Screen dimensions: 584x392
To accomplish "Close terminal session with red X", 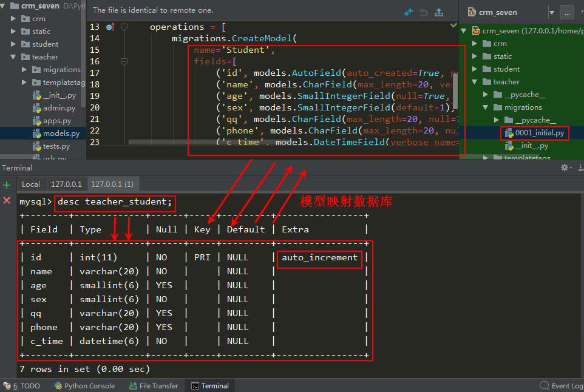I will pos(7,201).
